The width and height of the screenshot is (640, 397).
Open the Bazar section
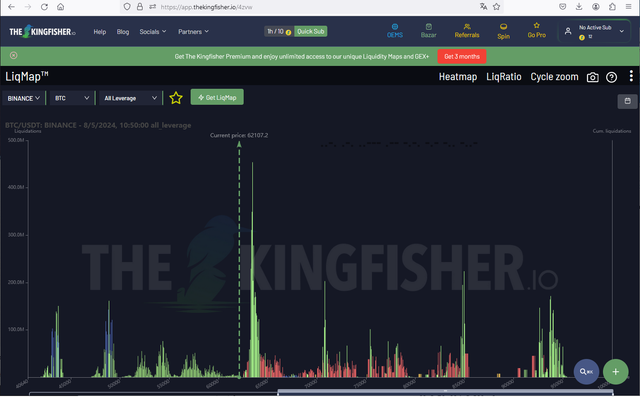tap(429, 31)
